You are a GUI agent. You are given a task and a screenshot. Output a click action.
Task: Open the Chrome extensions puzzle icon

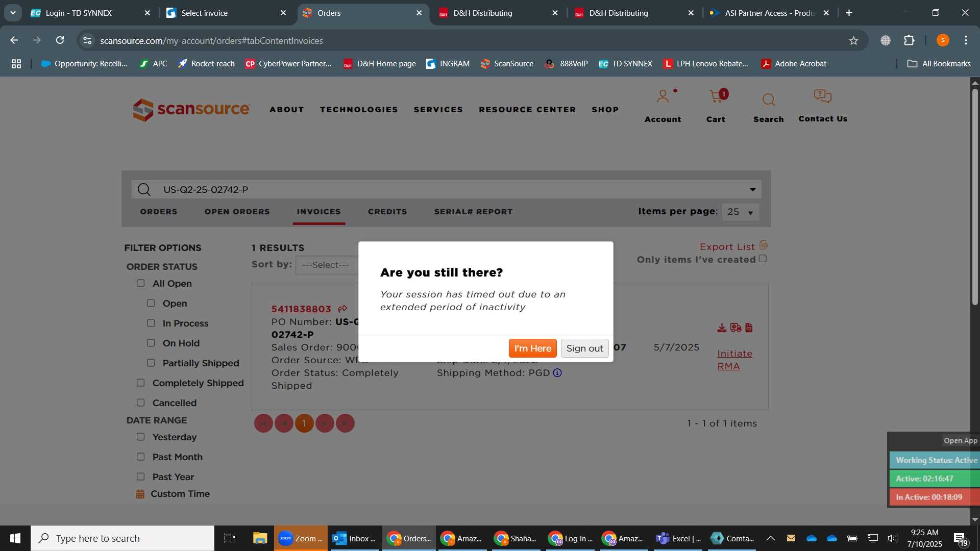[909, 40]
